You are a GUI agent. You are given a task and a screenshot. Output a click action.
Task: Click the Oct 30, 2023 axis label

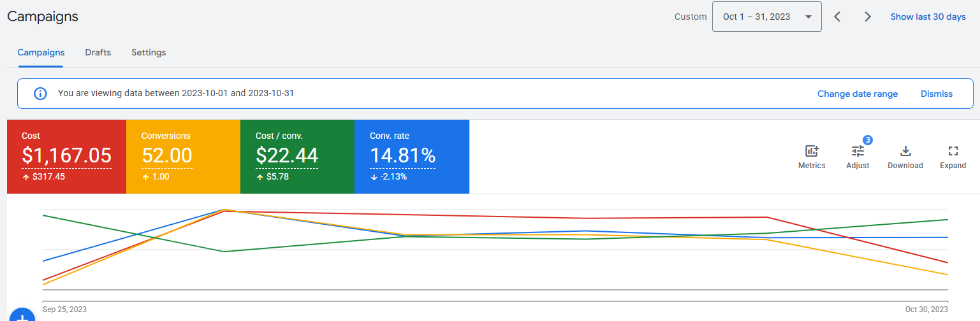926,310
